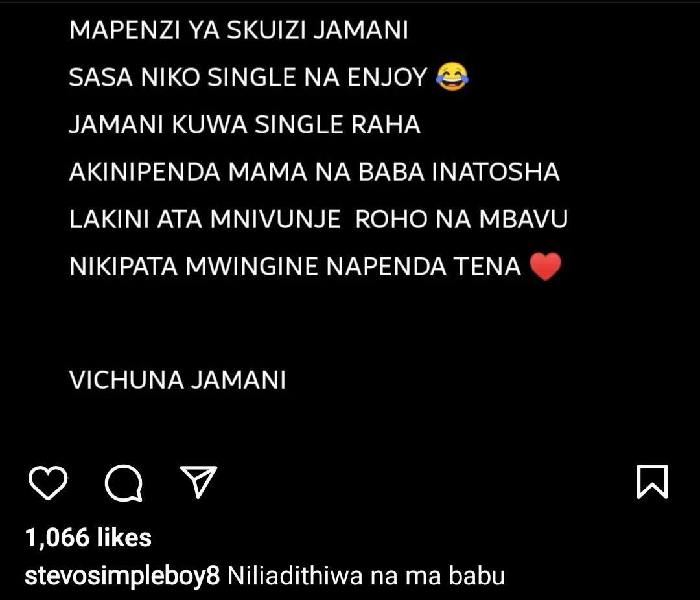
Task: Select the line AKINIPENDA MAMA NA BABA INATOSHA
Action: coord(314,172)
